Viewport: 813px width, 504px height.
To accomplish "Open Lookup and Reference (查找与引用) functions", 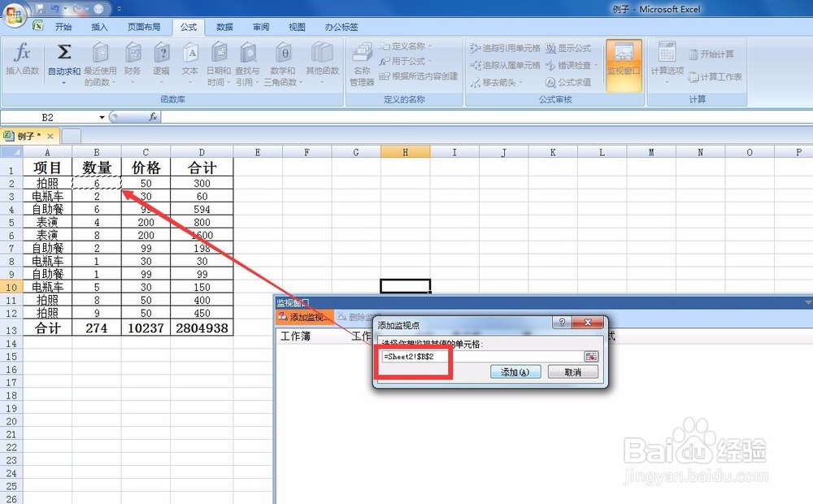I will pos(247,64).
